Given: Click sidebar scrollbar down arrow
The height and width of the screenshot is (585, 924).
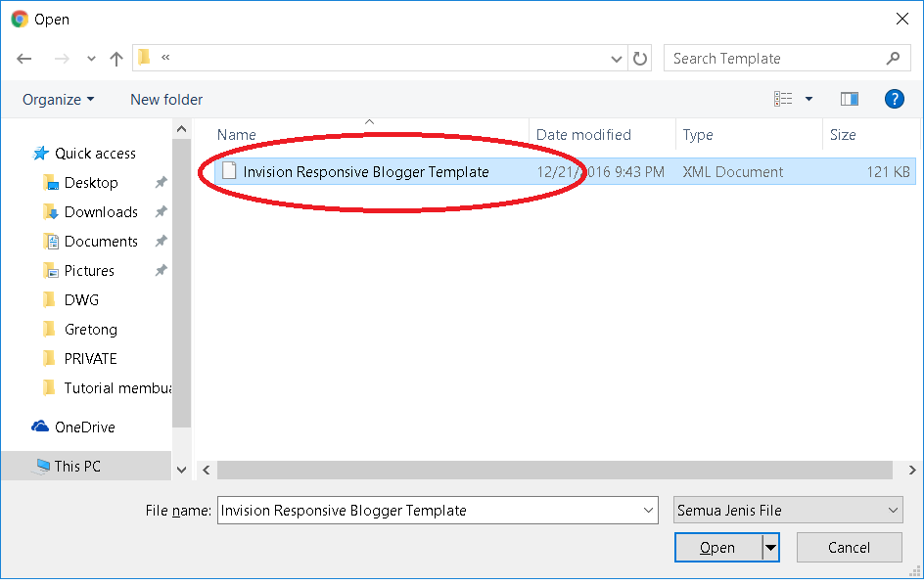Looking at the screenshot, I should (181, 470).
